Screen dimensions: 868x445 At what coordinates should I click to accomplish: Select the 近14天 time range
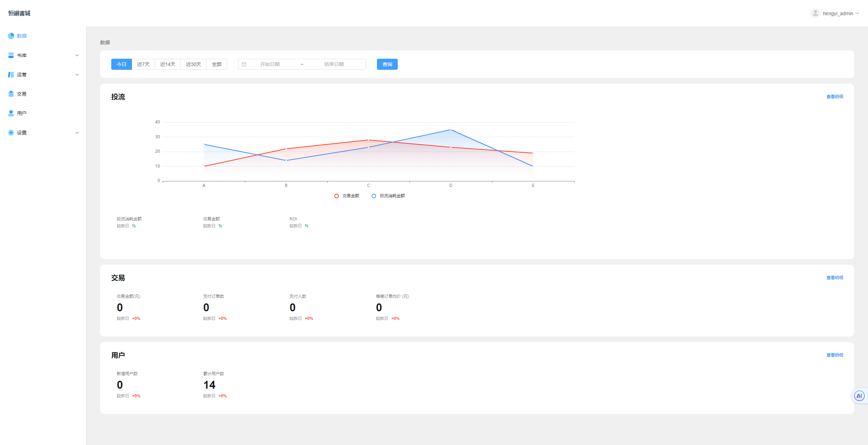[168, 64]
